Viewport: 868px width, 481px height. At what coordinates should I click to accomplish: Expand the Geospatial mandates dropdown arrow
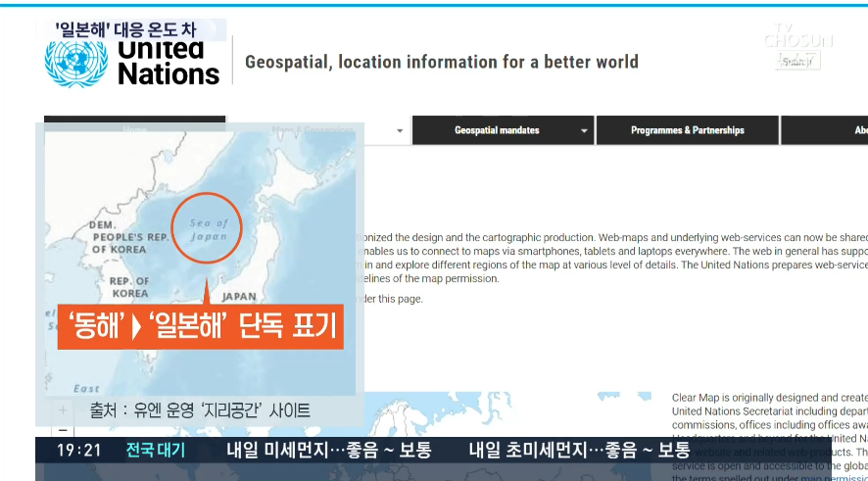point(584,130)
